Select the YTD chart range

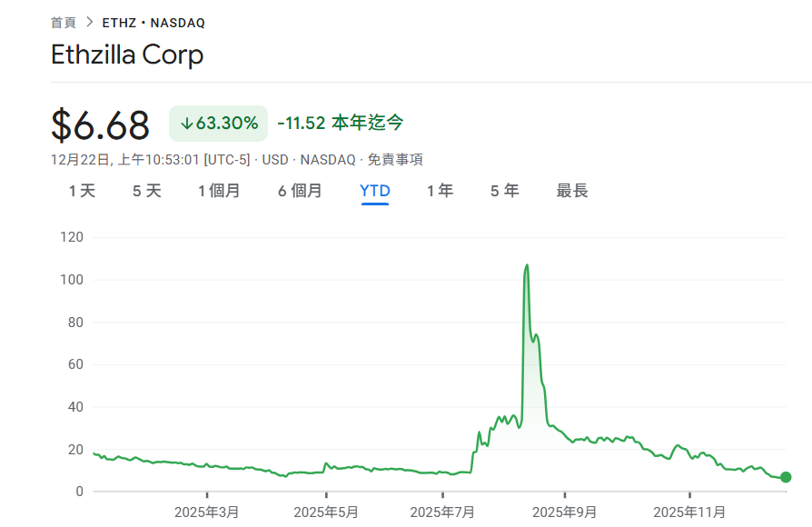[374, 191]
